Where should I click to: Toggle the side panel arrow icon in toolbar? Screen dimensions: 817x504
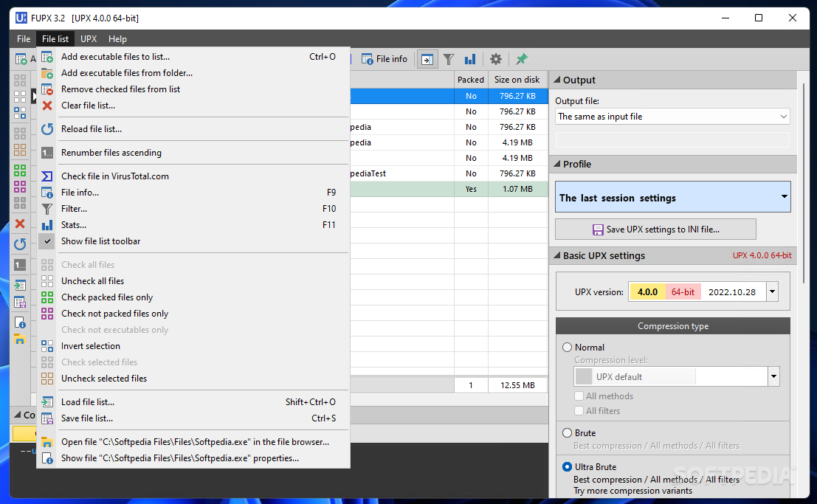tap(427, 60)
